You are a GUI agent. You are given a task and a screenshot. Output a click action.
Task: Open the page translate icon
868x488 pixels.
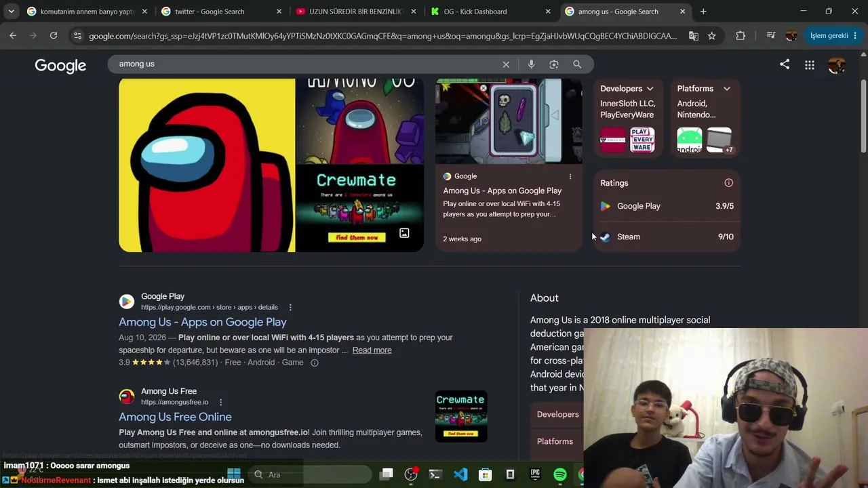pyautogui.click(x=693, y=36)
